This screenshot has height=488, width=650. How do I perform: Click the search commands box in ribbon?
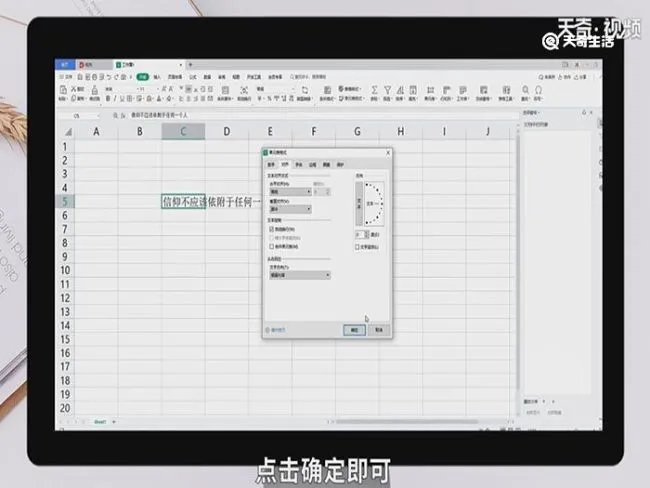[x=308, y=77]
